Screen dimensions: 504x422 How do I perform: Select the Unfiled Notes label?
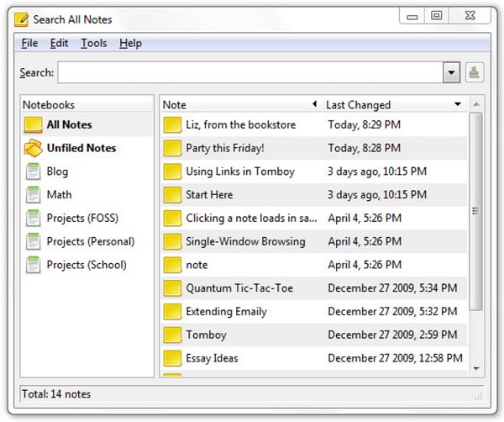(81, 148)
